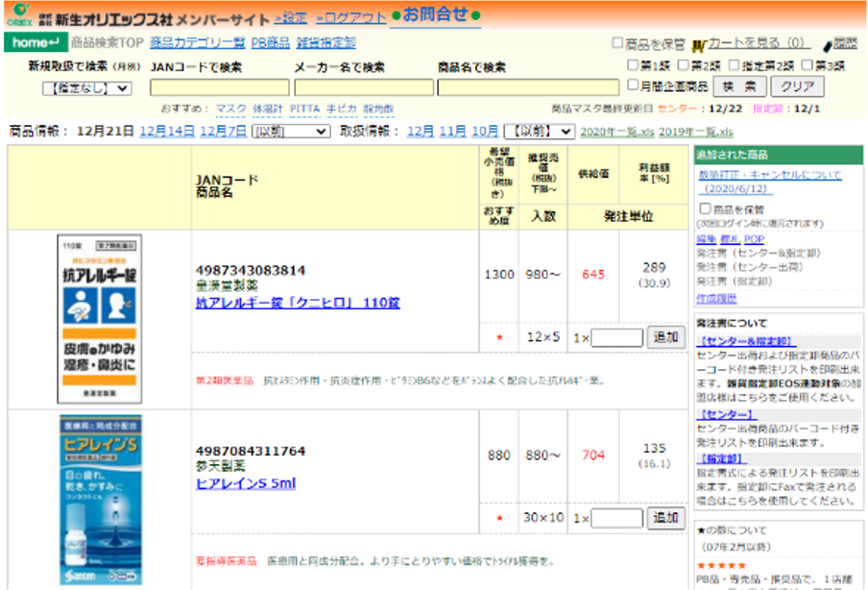Open 取扱情報 for 12月
The width and height of the screenshot is (868, 590).
421,132
